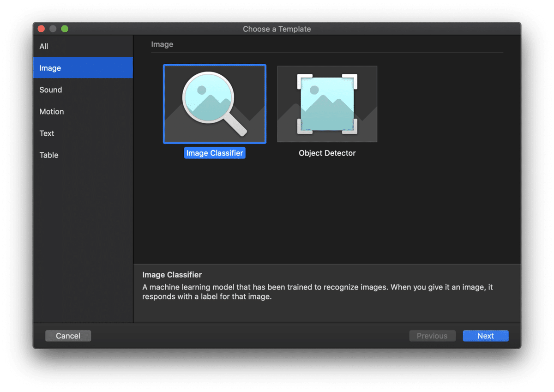The height and width of the screenshot is (392, 554).
Task: Click the Object Detector label
Action: pos(327,153)
